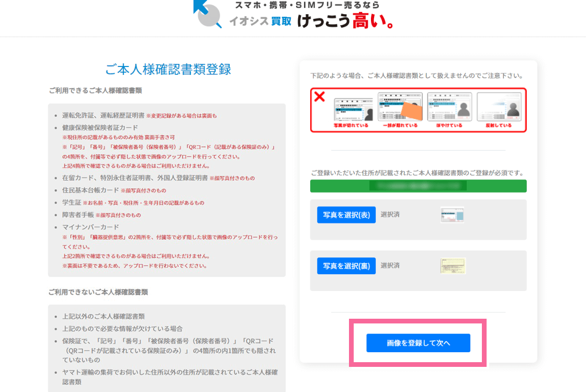
Task: Click the ご利用できないご本人様確認書類 section heading
Action: pyautogui.click(x=98, y=292)
